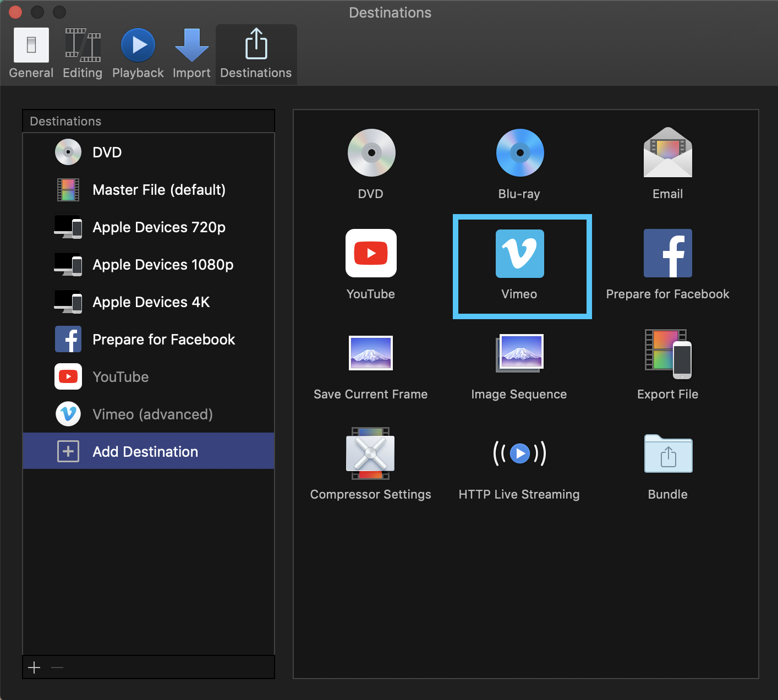The width and height of the screenshot is (778, 700).
Task: Pick the Export File icon
Action: (667, 353)
